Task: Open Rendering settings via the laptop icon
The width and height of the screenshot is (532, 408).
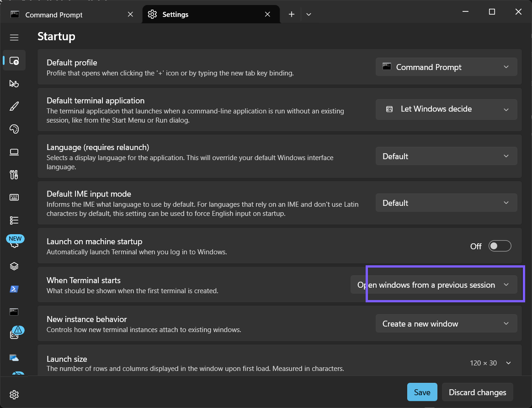Action: pos(14,152)
